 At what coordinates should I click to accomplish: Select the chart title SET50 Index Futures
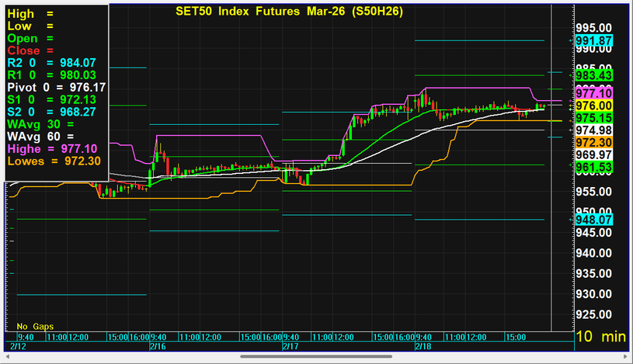click(283, 12)
